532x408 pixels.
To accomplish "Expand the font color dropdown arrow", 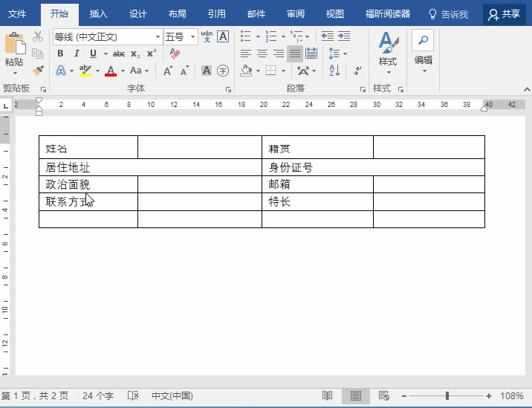I will pos(122,71).
